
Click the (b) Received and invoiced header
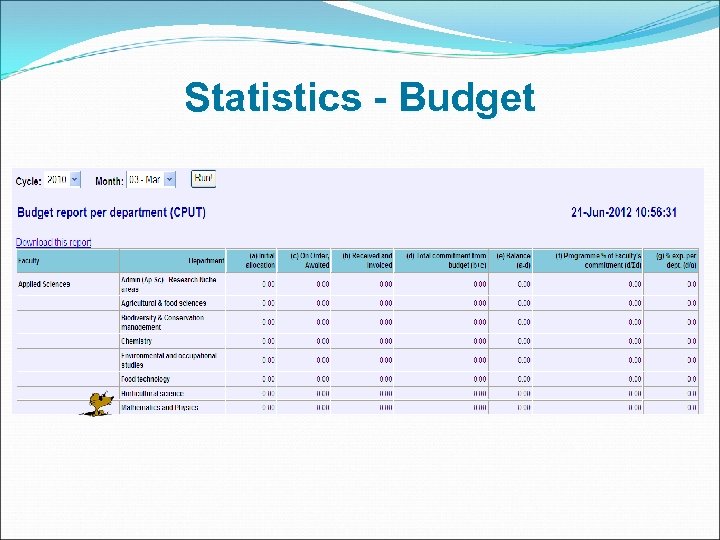tap(362, 261)
